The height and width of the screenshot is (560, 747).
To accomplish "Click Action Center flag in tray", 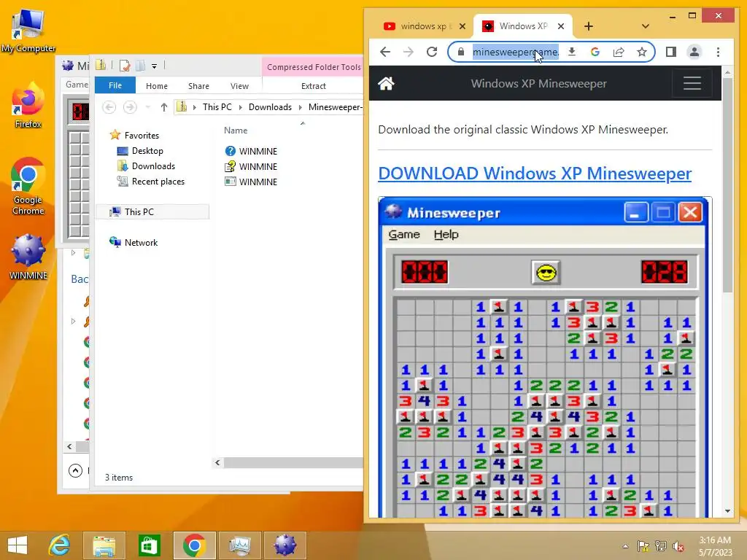I will point(643,545).
